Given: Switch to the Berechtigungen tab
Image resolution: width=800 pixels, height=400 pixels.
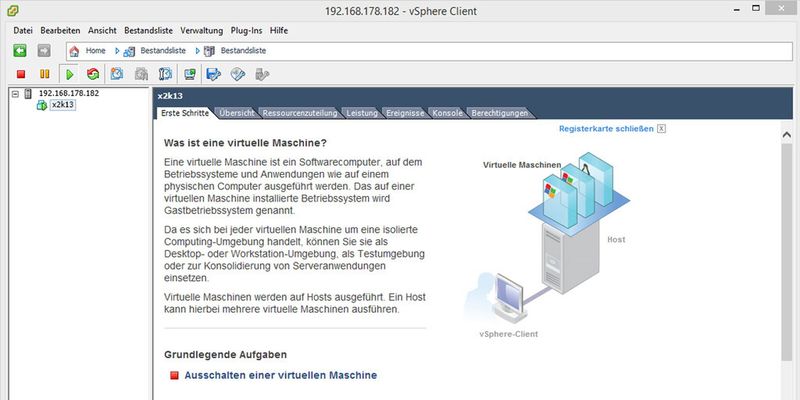Looking at the screenshot, I should click(x=499, y=113).
